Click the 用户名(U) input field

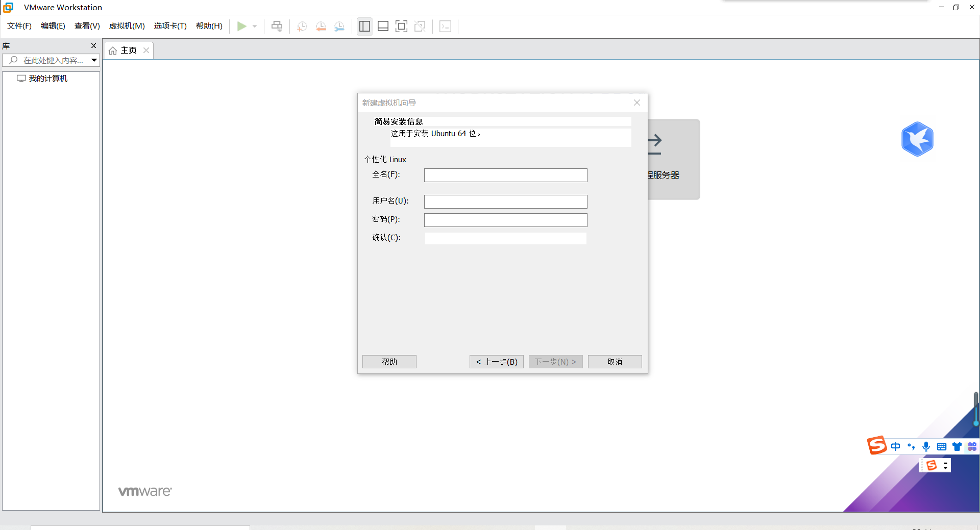(506, 202)
